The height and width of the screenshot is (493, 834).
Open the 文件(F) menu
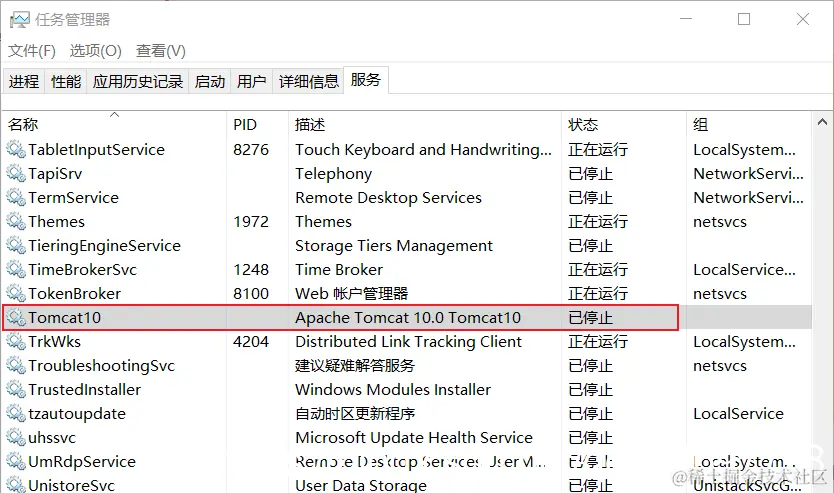coord(32,51)
